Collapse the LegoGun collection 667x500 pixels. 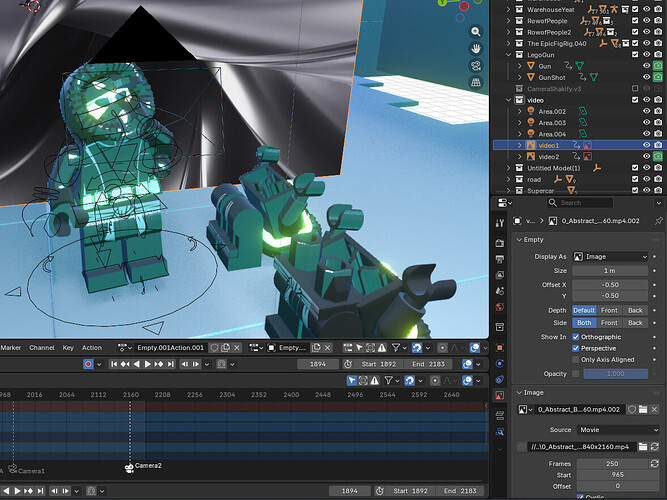tap(508, 54)
